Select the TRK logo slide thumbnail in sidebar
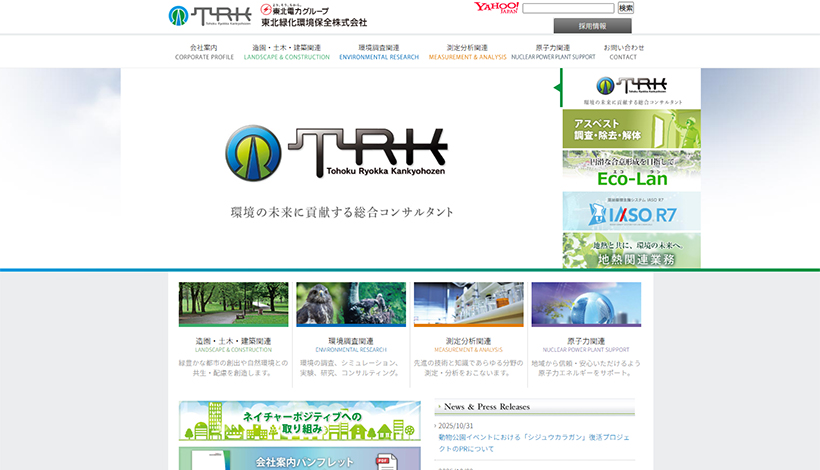 632,88
